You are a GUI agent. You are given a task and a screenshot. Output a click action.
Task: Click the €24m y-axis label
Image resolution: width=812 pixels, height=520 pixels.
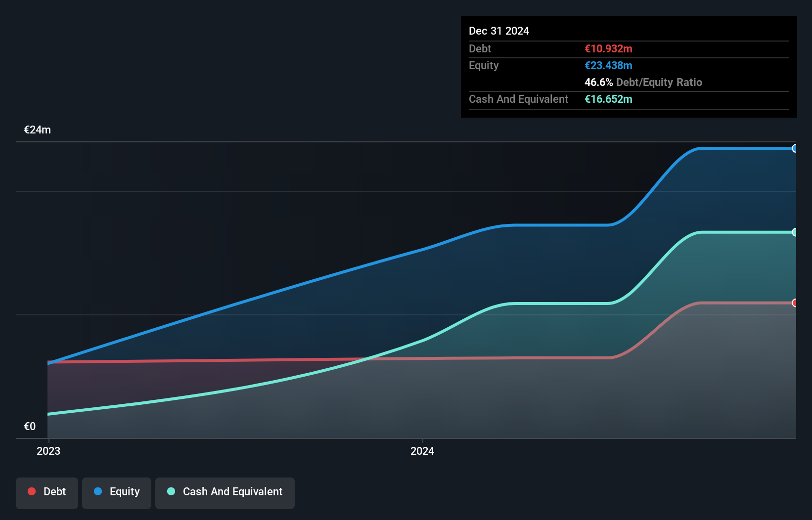pyautogui.click(x=38, y=130)
